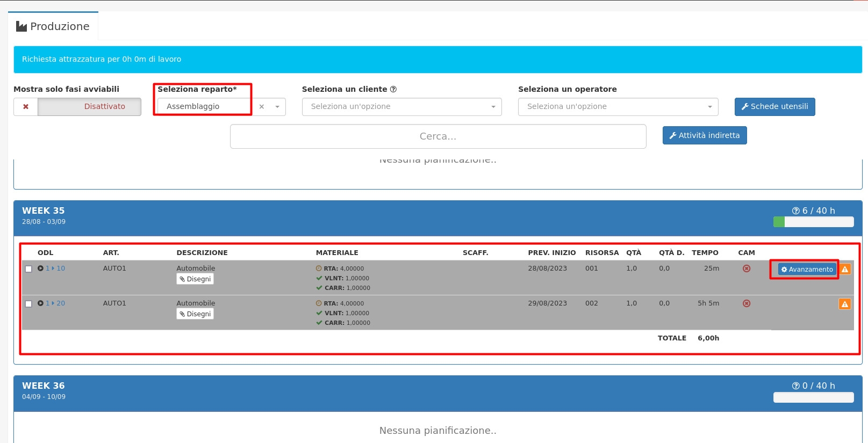
Task: Clear the Assemblaggio selection with the x icon
Action: (262, 107)
